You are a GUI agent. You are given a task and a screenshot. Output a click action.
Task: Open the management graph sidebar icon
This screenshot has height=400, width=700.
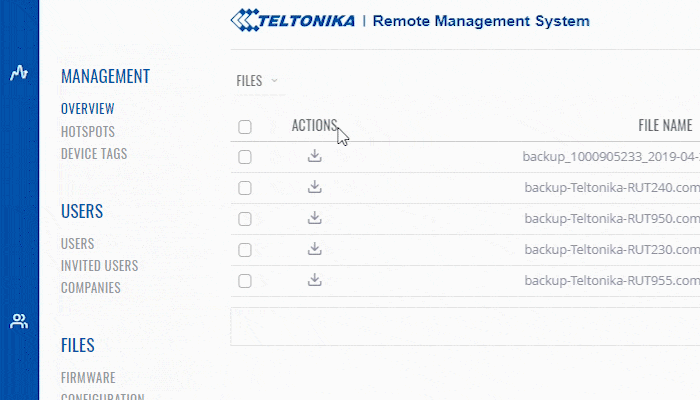[x=19, y=73]
